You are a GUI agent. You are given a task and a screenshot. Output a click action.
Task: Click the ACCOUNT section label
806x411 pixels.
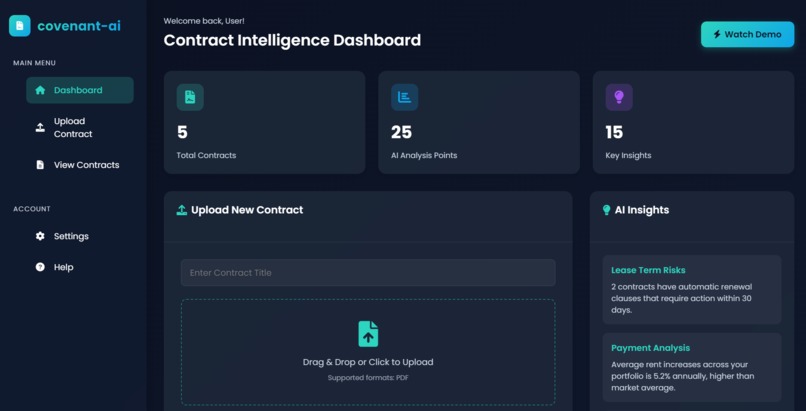(x=32, y=209)
